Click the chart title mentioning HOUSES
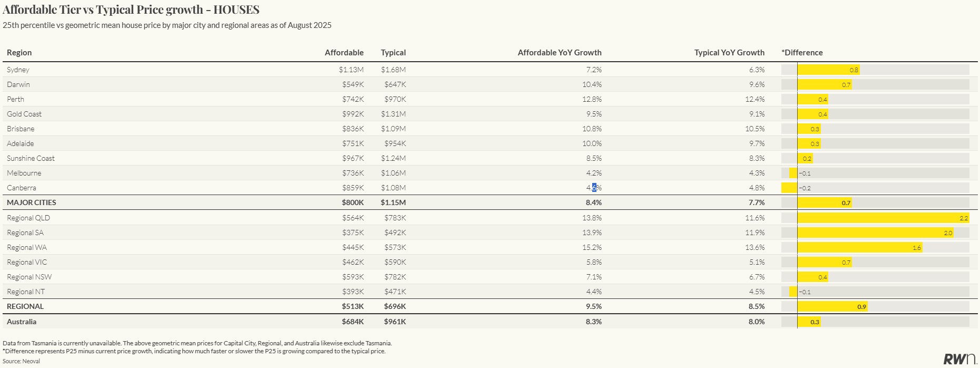The width and height of the screenshot is (980, 368). coord(131,9)
